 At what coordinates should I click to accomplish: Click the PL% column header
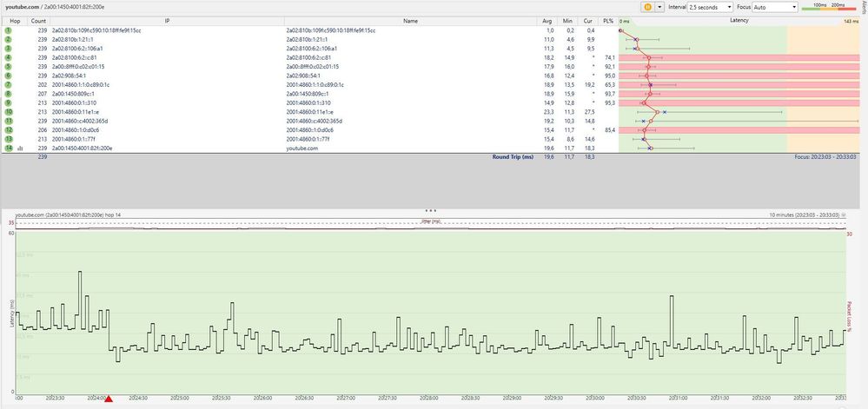tap(608, 21)
